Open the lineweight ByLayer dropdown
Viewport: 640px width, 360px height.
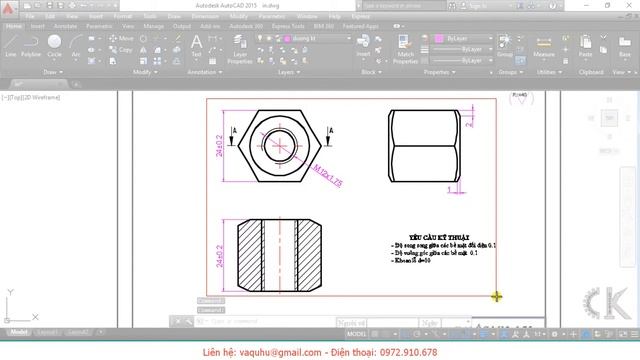463,49
